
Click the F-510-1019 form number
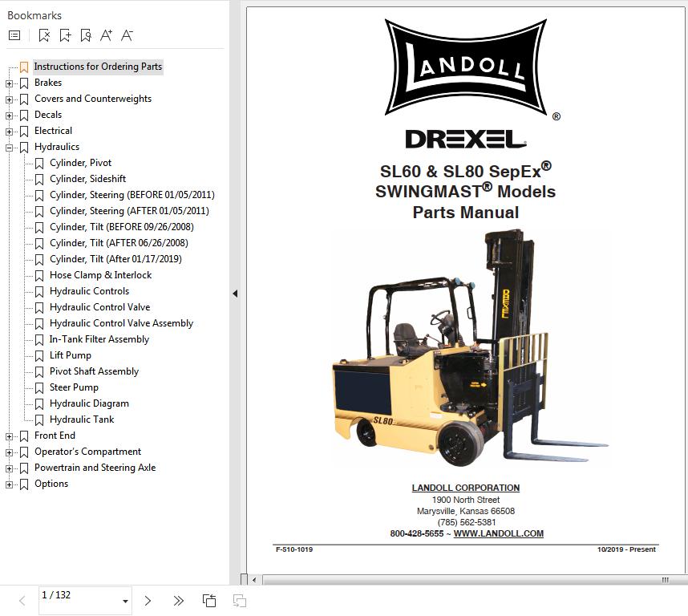coord(294,549)
